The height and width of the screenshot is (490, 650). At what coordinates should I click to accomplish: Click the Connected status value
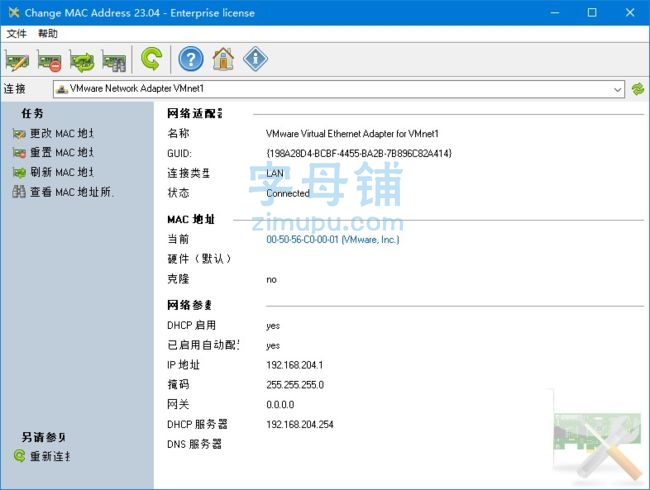coord(288,193)
